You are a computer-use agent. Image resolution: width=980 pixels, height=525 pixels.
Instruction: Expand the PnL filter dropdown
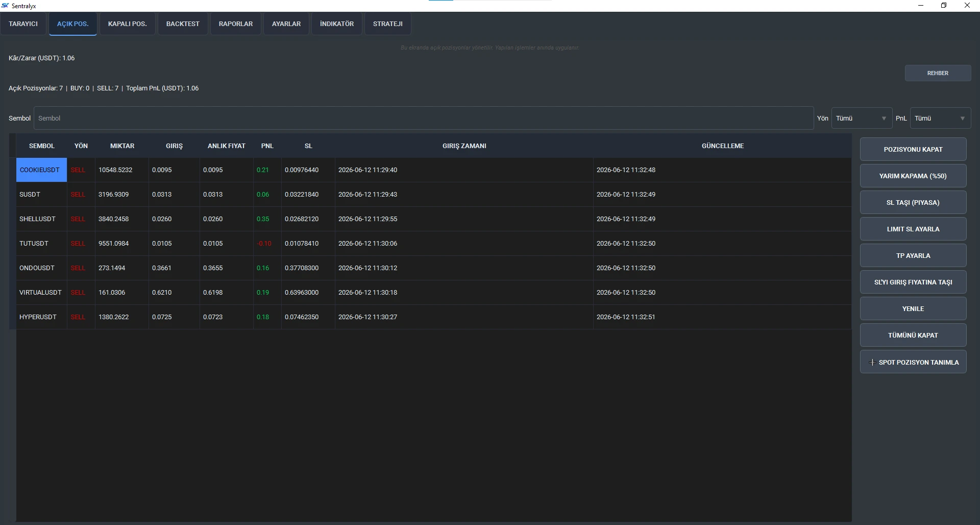pos(940,118)
